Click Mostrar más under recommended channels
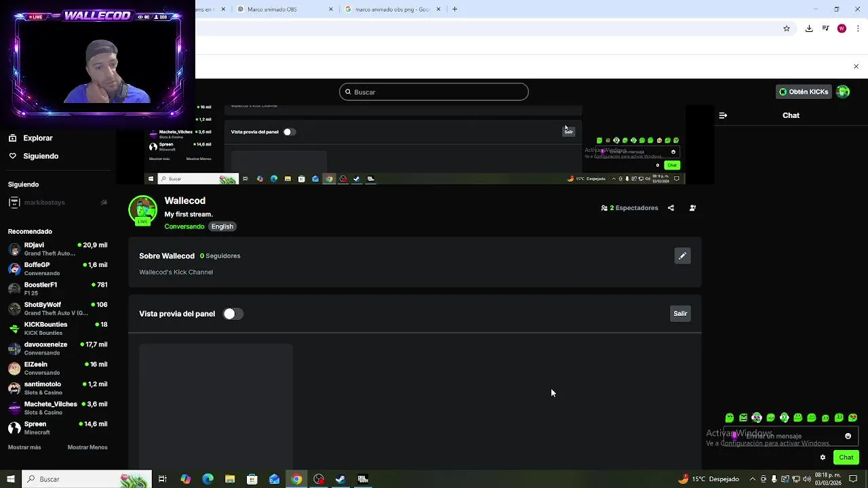Viewport: 868px width, 488px height. [24, 447]
